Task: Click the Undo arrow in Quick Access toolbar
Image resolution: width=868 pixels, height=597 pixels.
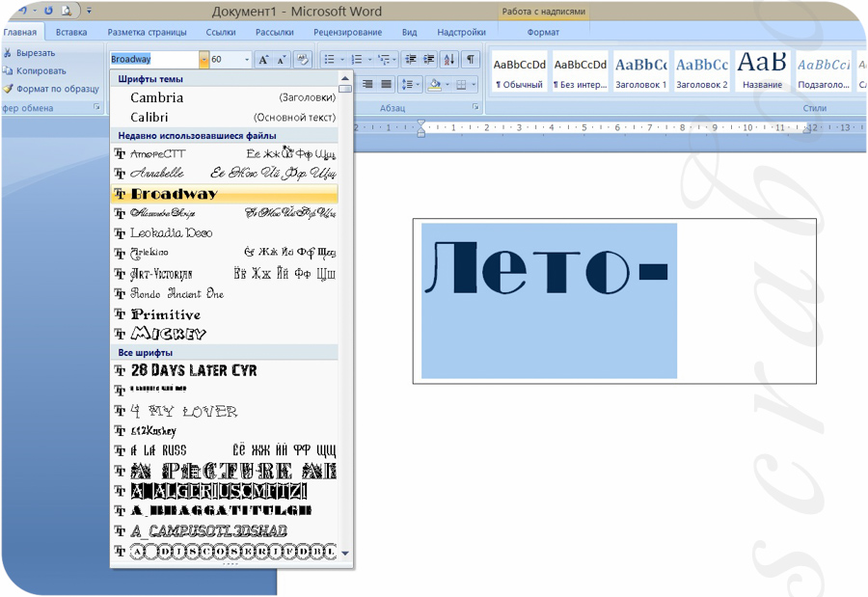Action: [23, 11]
